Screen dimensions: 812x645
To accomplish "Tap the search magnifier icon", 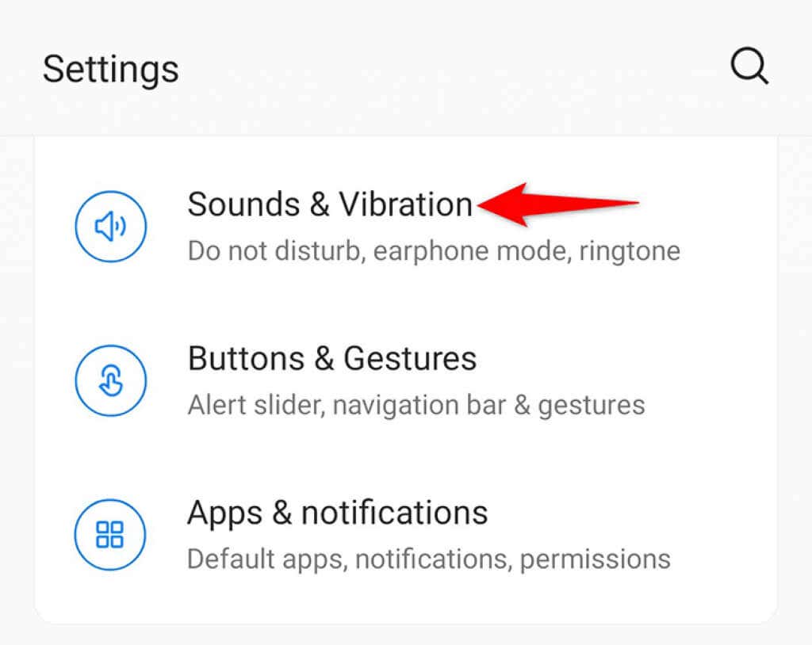I will coord(749,67).
